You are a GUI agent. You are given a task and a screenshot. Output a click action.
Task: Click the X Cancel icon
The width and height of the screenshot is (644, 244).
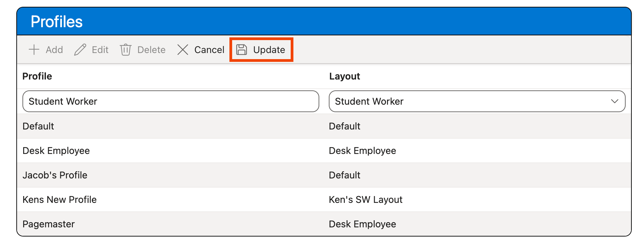click(x=183, y=50)
